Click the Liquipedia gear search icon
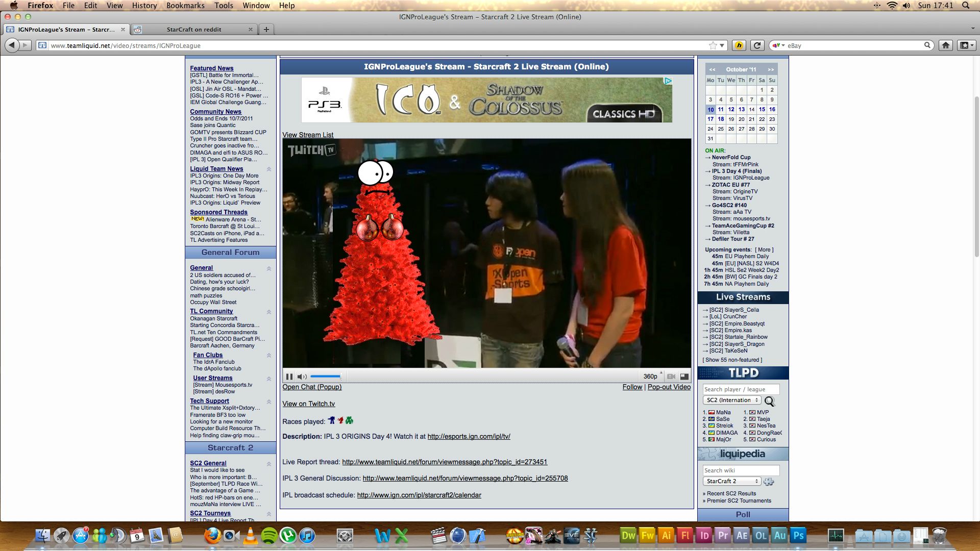 pos(769,482)
